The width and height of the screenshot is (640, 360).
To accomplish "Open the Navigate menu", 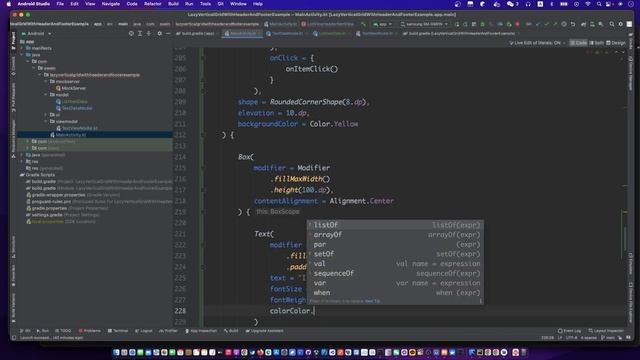I will 111,4.
